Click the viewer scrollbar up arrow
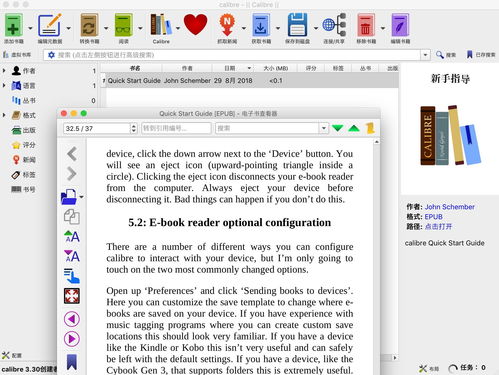Image resolution: width=499 pixels, height=375 pixels. (376, 142)
